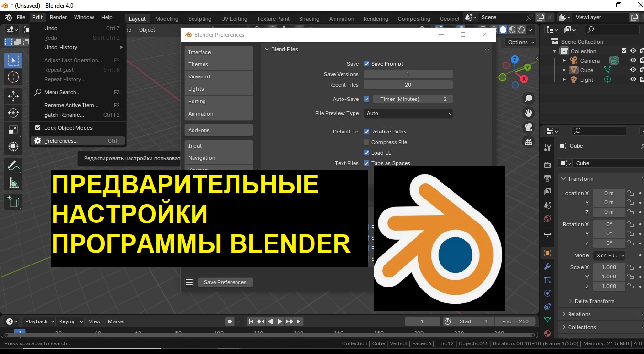Click the Preferences hamburger menu icon
The image size is (644, 354).
pos(189,282)
